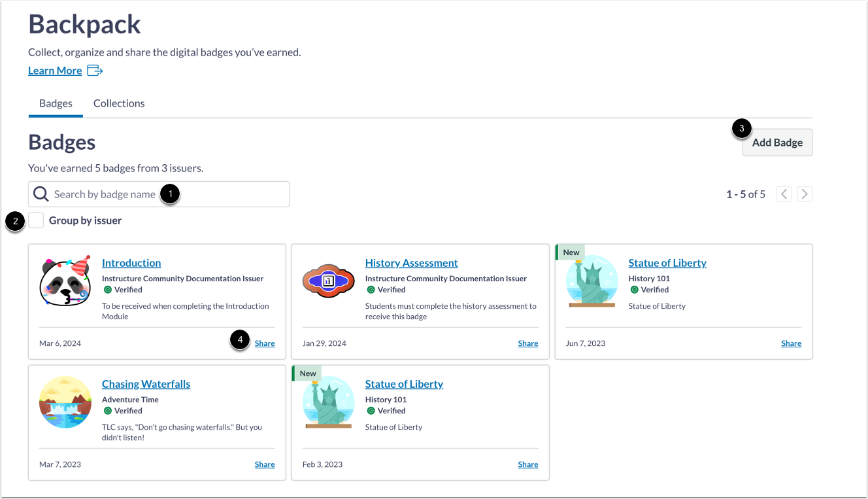Click the Learn More external link icon
The width and height of the screenshot is (868, 499).
click(x=94, y=70)
